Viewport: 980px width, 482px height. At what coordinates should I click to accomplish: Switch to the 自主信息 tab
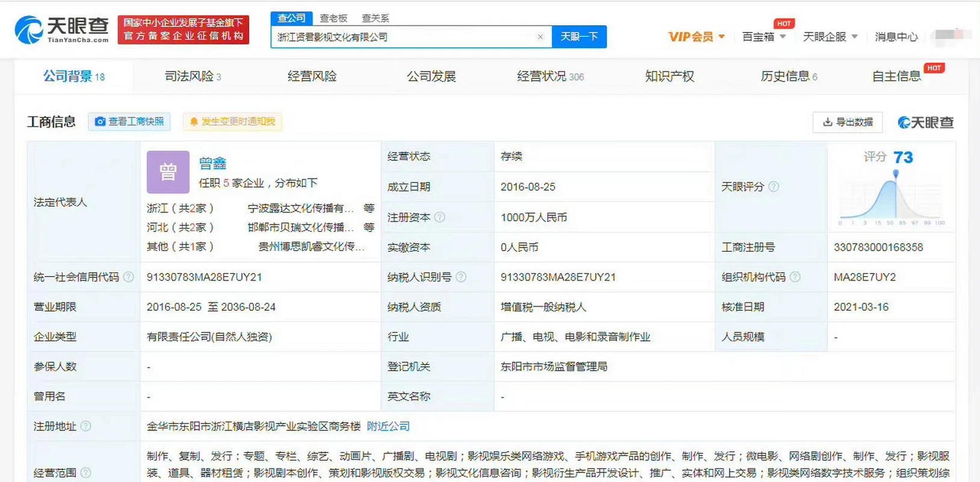click(896, 77)
